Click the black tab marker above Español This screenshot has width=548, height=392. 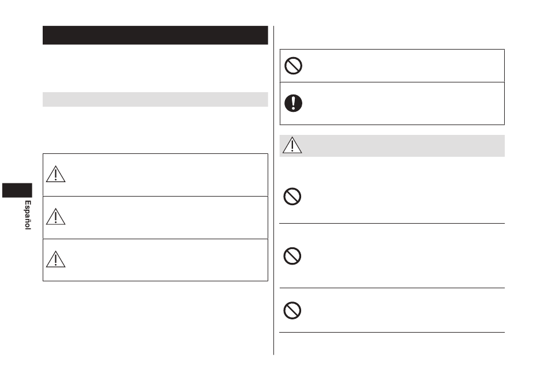pos(17,190)
